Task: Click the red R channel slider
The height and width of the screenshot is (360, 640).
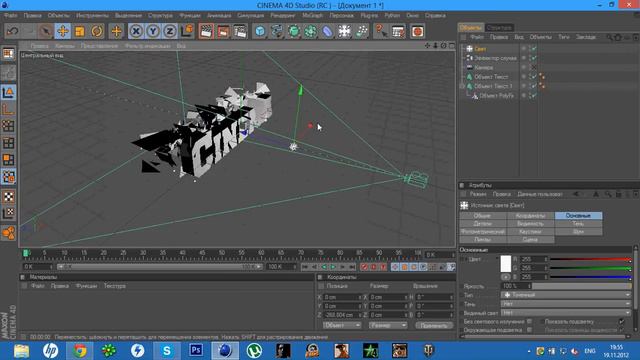Action: (x=591, y=259)
